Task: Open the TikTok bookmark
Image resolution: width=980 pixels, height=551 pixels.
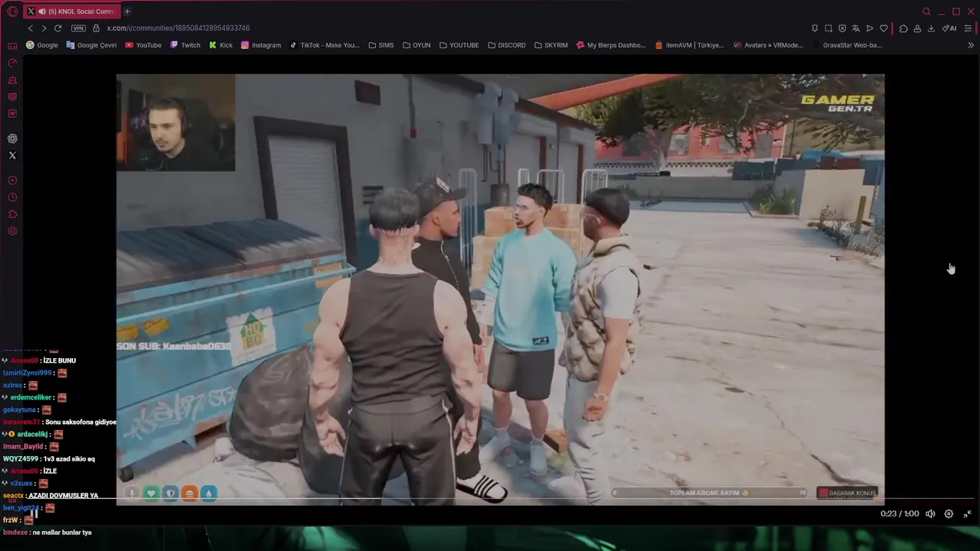Action: 325,45
